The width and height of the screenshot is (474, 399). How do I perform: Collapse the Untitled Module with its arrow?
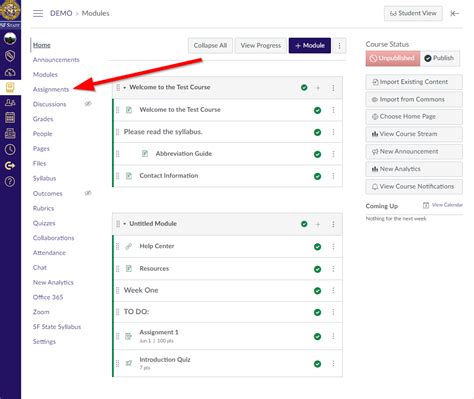(x=125, y=224)
